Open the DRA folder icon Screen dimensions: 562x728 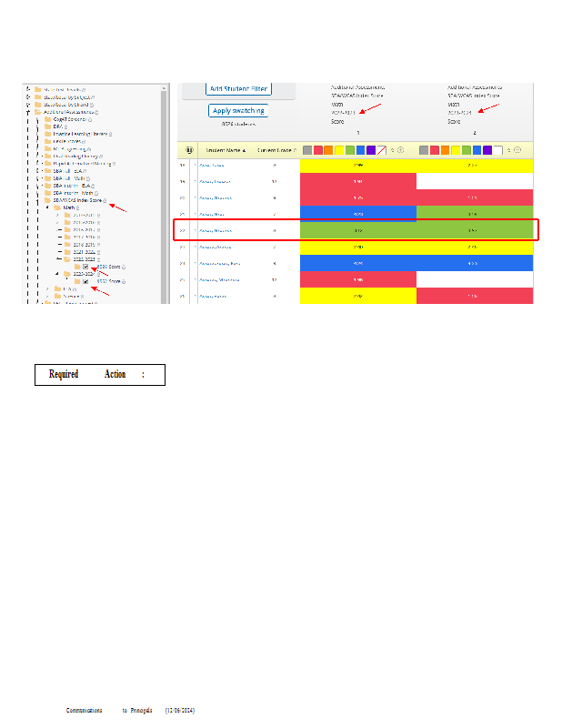(48, 126)
